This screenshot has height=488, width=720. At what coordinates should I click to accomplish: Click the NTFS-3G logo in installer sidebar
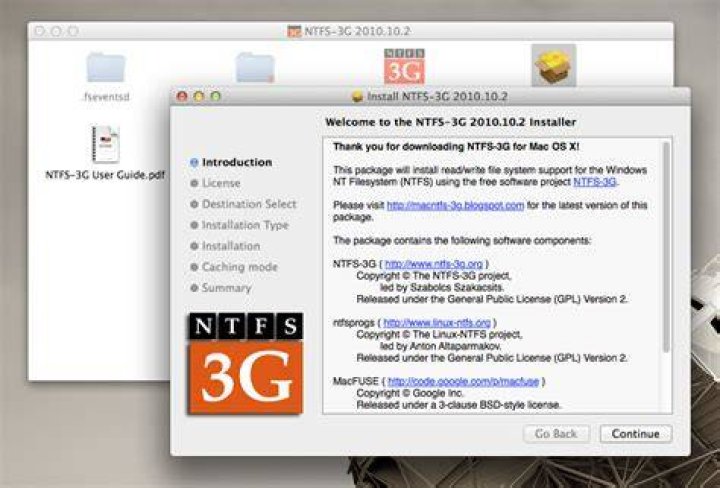[246, 364]
